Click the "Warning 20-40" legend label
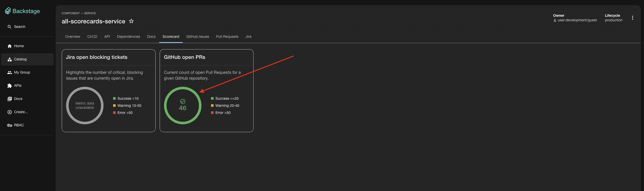 [x=227, y=106]
